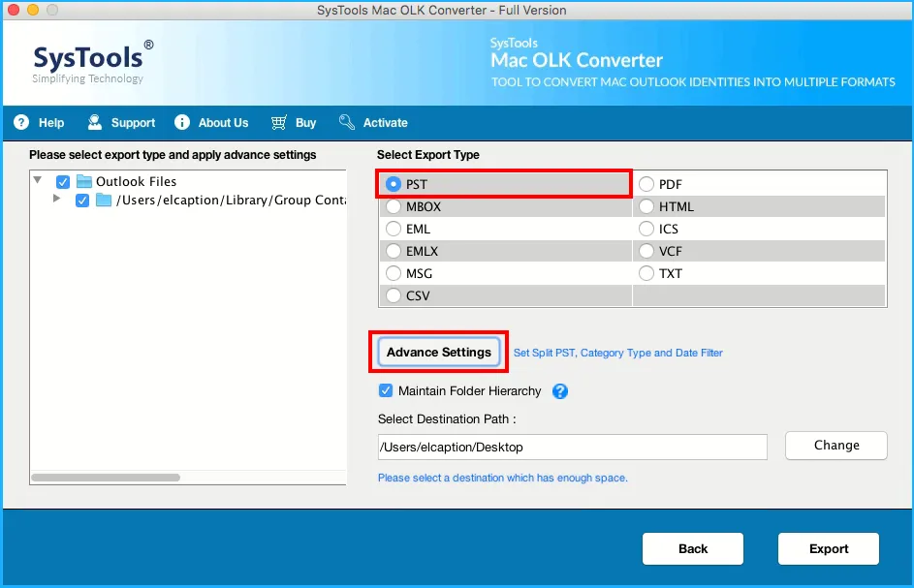Click the folder tree horizontal scrollbar
Screen dimensions: 914x588
click(x=106, y=478)
